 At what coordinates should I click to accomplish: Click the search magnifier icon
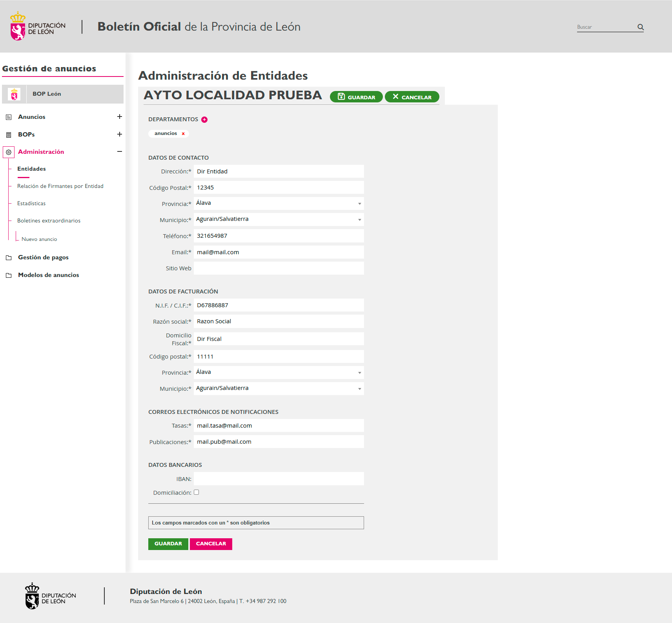[640, 27]
